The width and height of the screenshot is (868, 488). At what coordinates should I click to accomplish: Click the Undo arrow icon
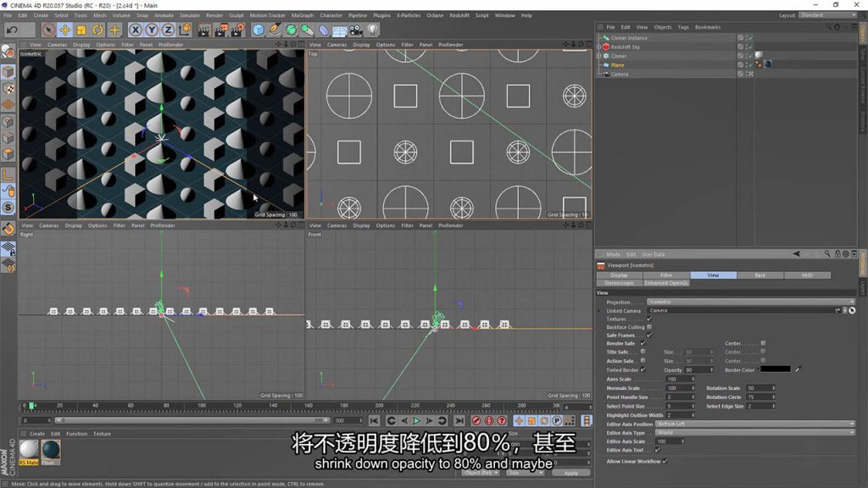(12, 30)
